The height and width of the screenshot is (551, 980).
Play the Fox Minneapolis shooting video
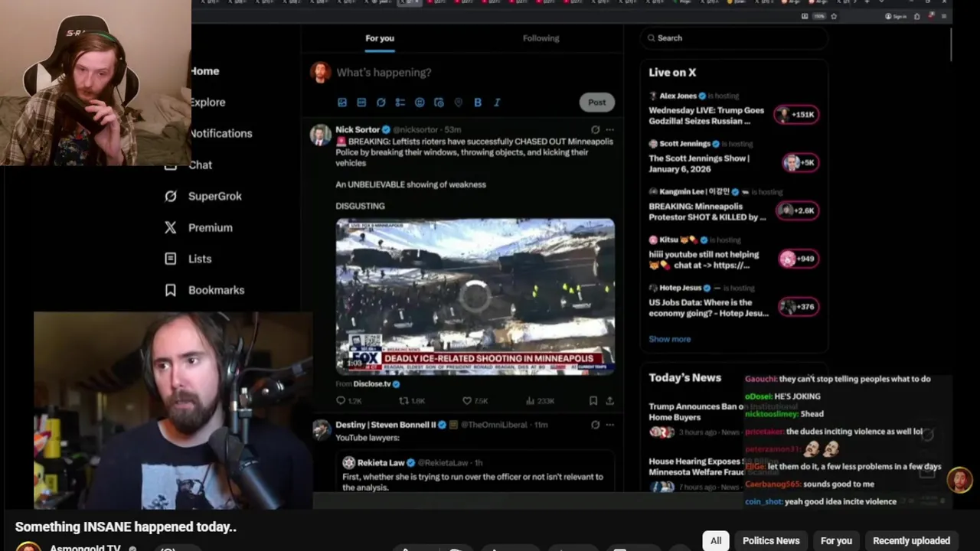click(x=475, y=297)
